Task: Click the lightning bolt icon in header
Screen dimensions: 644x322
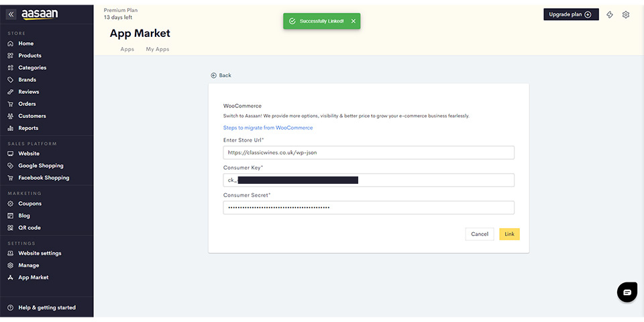Action: 610,15
